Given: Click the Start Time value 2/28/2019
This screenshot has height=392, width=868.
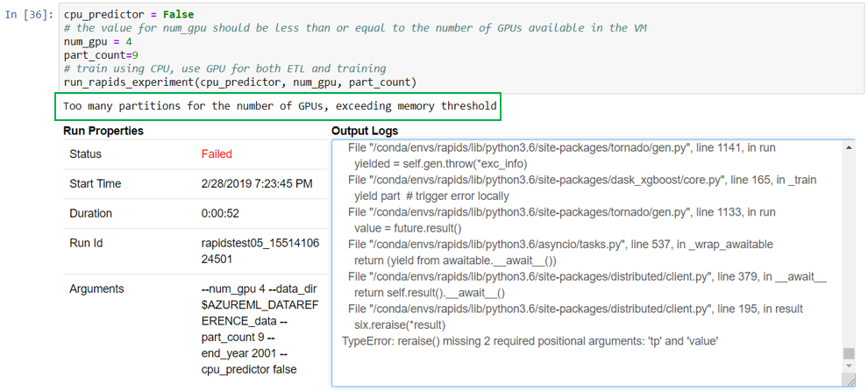Looking at the screenshot, I should (x=256, y=184).
